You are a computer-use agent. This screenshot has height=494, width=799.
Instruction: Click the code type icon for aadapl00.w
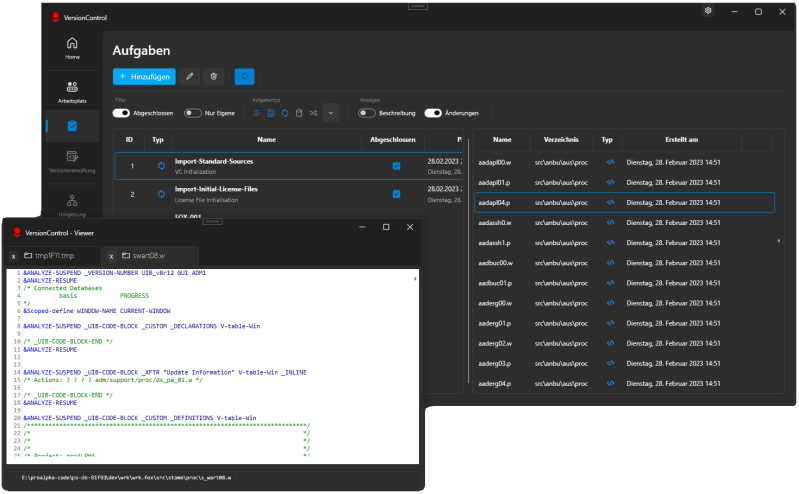(610, 162)
